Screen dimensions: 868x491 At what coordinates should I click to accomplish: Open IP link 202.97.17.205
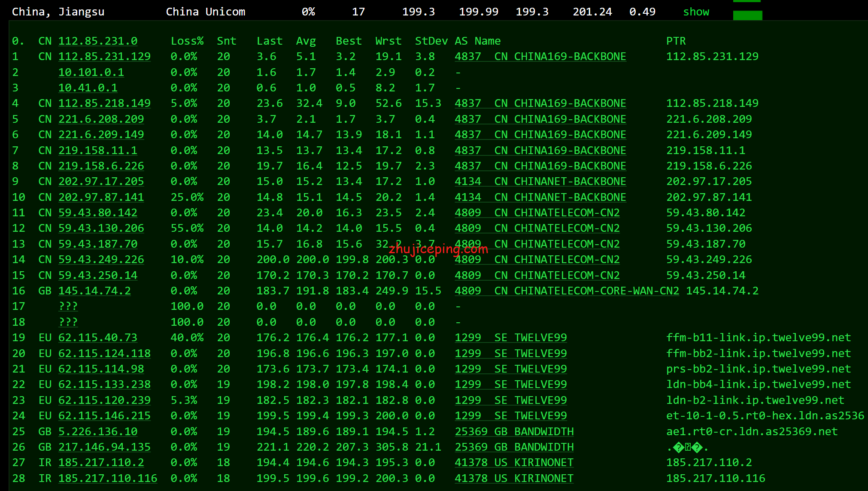(x=101, y=182)
